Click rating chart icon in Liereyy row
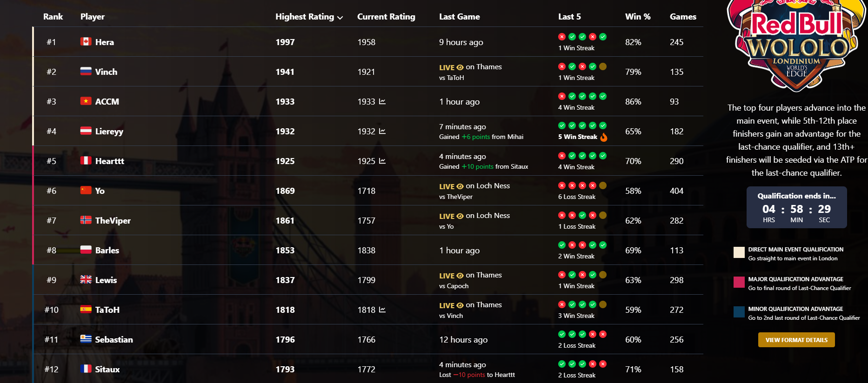The height and width of the screenshot is (383, 868). pyautogui.click(x=382, y=131)
